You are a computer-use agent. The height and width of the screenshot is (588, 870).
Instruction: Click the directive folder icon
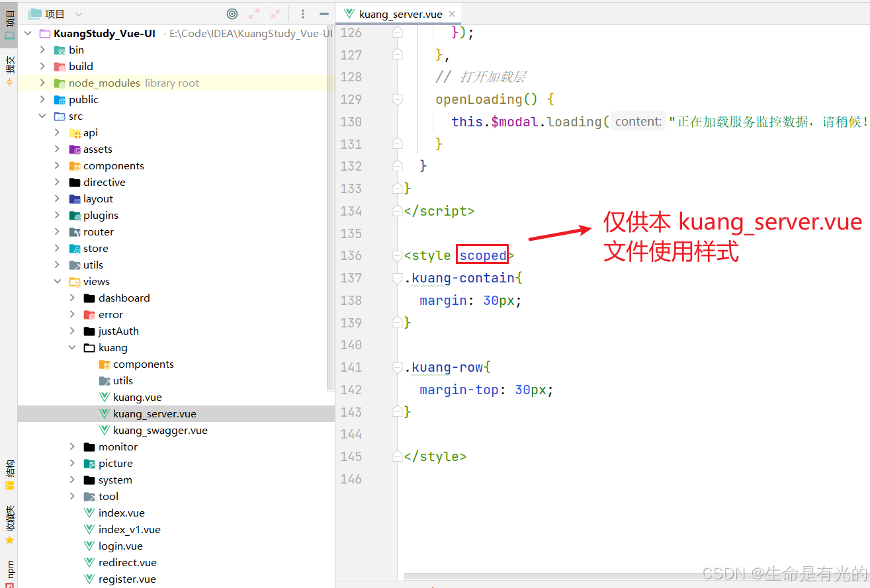[x=75, y=183]
